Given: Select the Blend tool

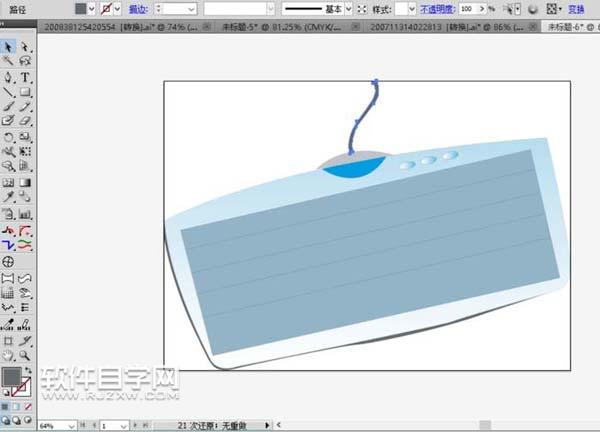Looking at the screenshot, I should (25, 197).
